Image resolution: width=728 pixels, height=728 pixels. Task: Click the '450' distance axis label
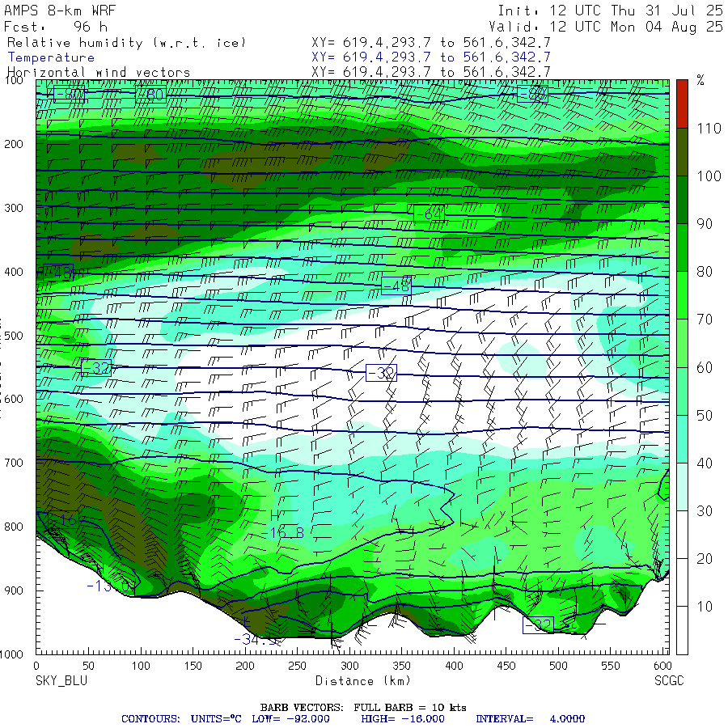point(506,666)
